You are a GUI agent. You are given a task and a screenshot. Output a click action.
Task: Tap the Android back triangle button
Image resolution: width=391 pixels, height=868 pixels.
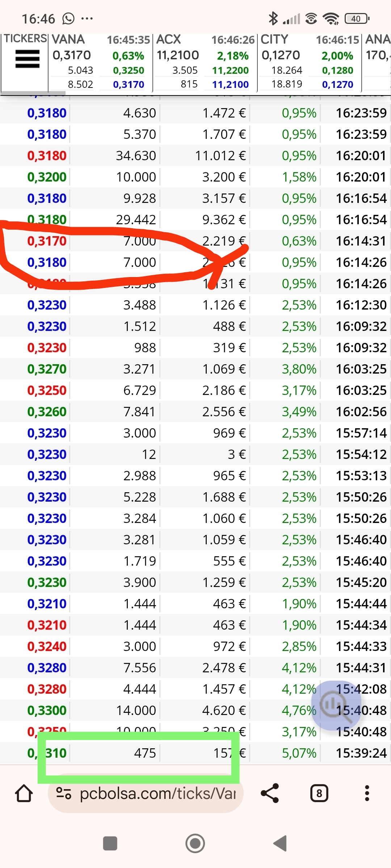click(280, 843)
